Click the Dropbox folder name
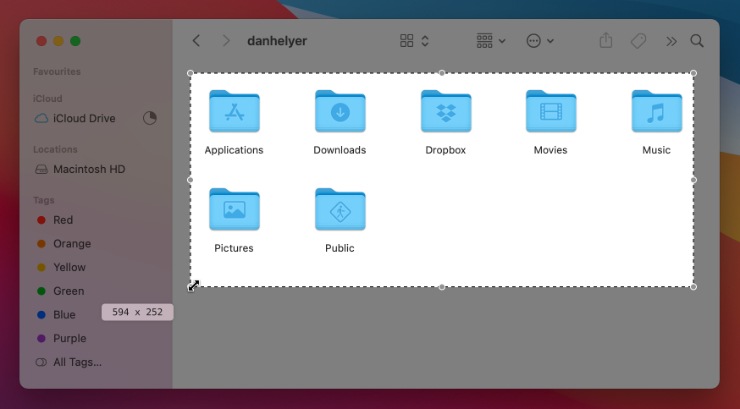Viewport: 740px width, 409px height. (x=446, y=150)
